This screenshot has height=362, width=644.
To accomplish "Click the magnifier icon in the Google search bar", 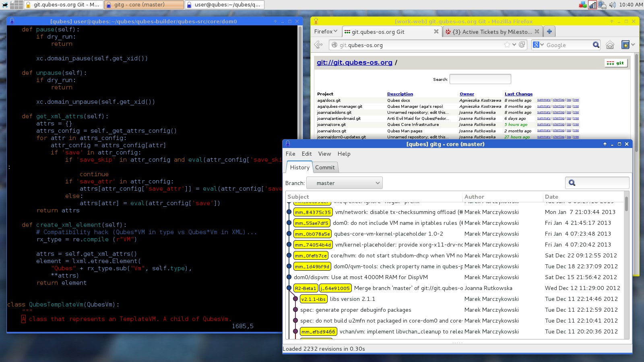I will [x=596, y=45].
